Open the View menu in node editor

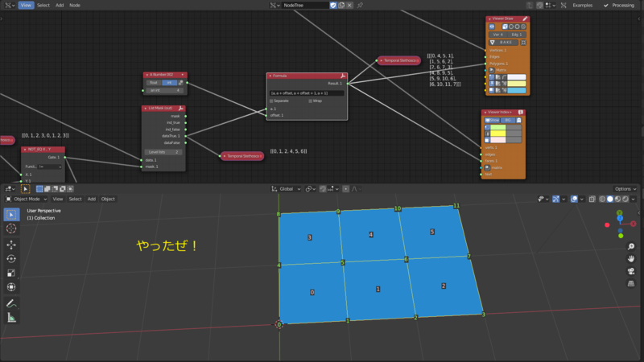coord(26,6)
